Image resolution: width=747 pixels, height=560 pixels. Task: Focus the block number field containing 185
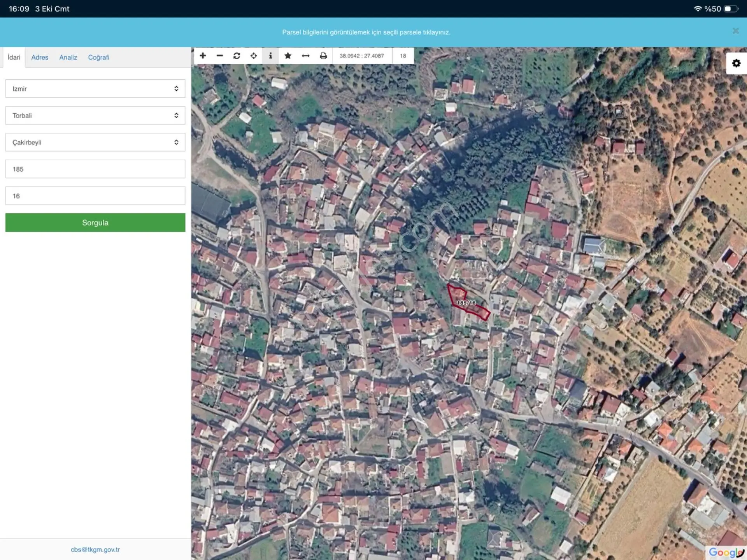[x=95, y=169]
